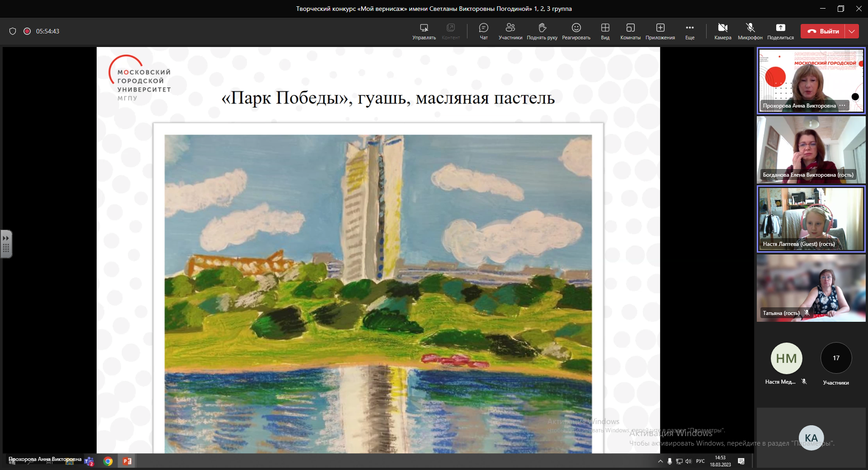Screen dimensions: 868x470
Task: Click the Share content icon
Action: [780, 31]
